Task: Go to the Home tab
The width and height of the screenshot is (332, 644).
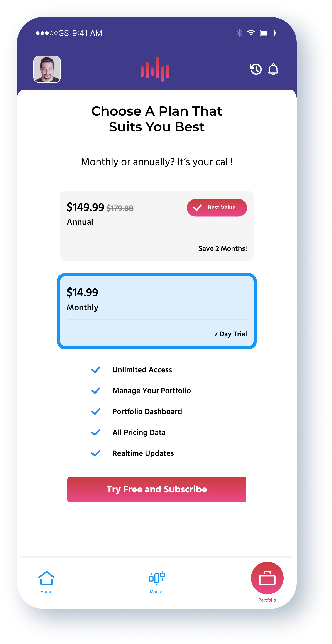Action: pyautogui.click(x=46, y=582)
